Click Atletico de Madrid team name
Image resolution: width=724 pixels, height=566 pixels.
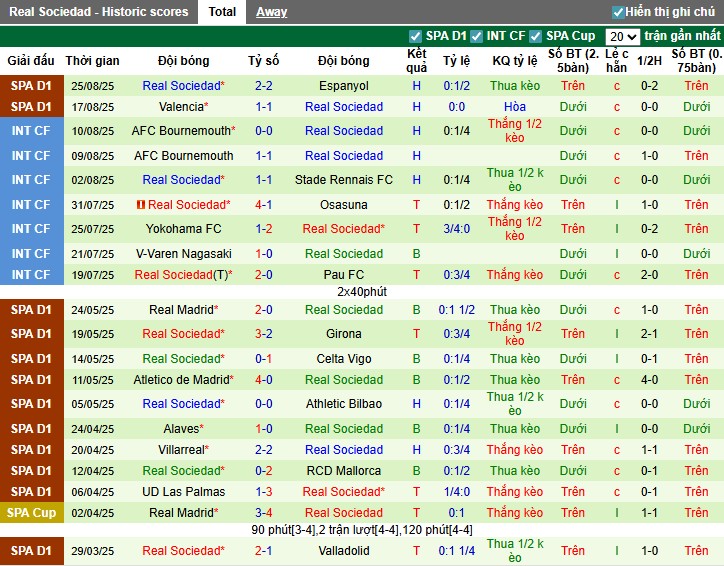181,380
